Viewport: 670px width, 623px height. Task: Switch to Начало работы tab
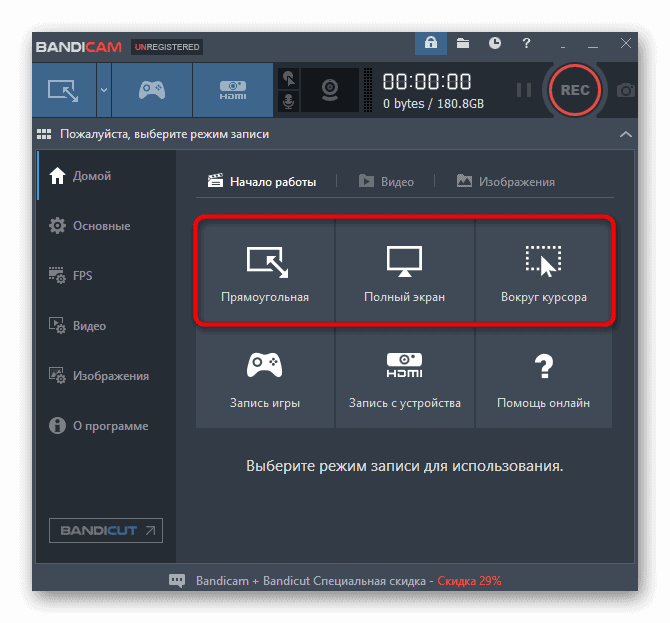(262, 182)
